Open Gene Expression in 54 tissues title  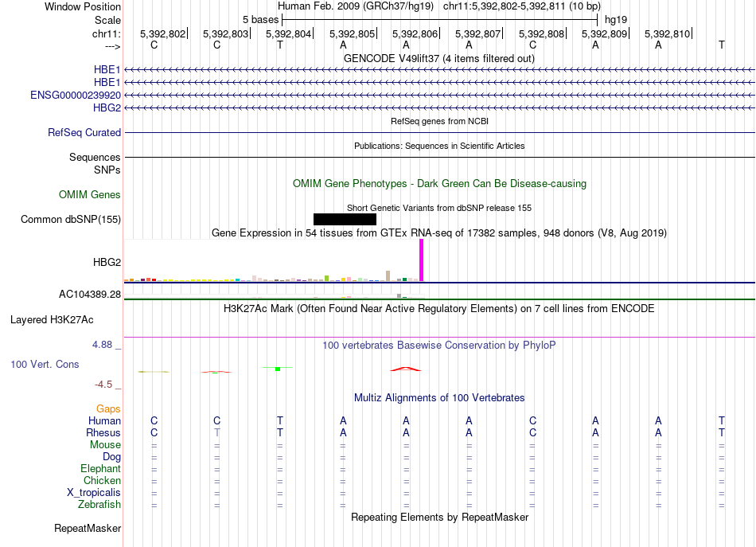click(x=439, y=233)
